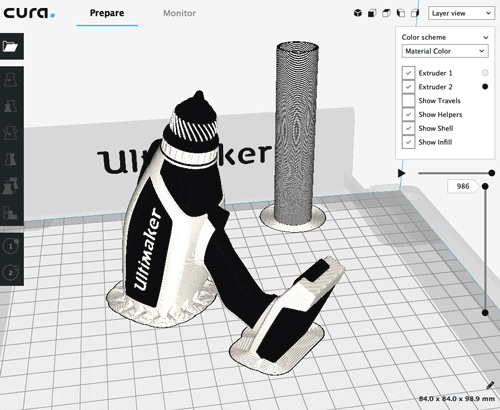Switch to left side camera view icon

click(401, 13)
